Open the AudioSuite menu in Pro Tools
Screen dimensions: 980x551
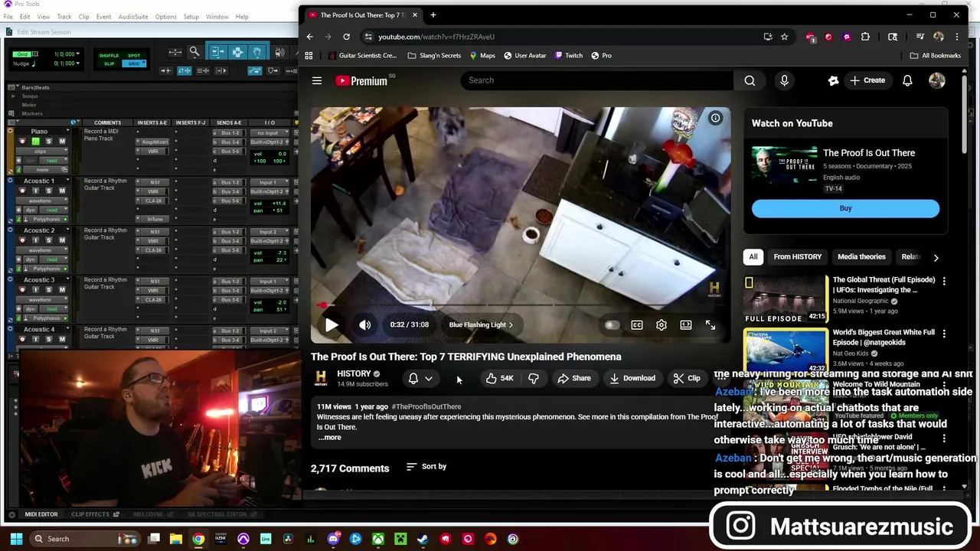133,17
